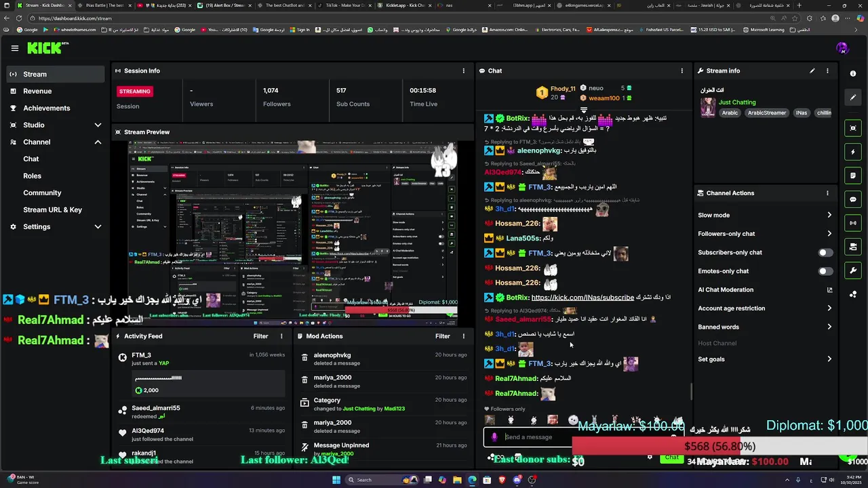The image size is (868, 488).
Task: Open Roles under Channel
Action: (33, 176)
